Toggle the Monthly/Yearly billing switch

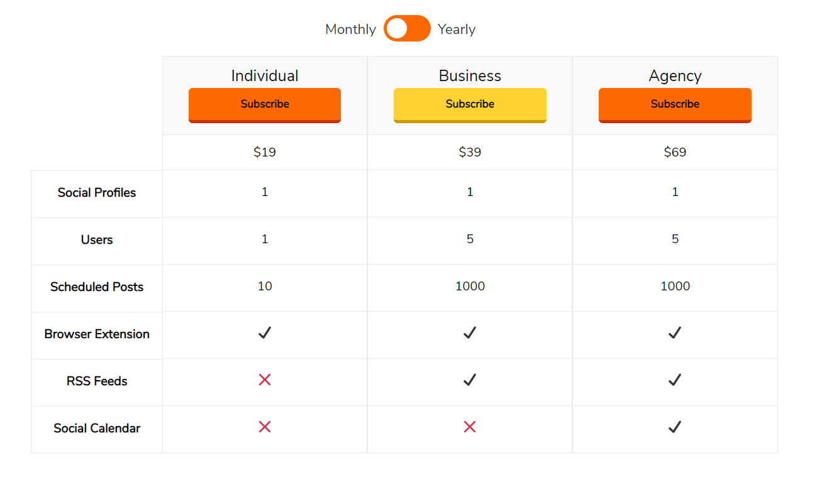[x=407, y=29]
